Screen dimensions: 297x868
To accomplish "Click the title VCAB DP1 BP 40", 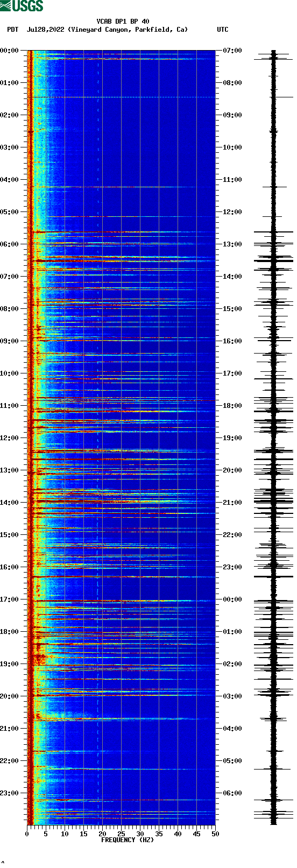I will (123, 22).
